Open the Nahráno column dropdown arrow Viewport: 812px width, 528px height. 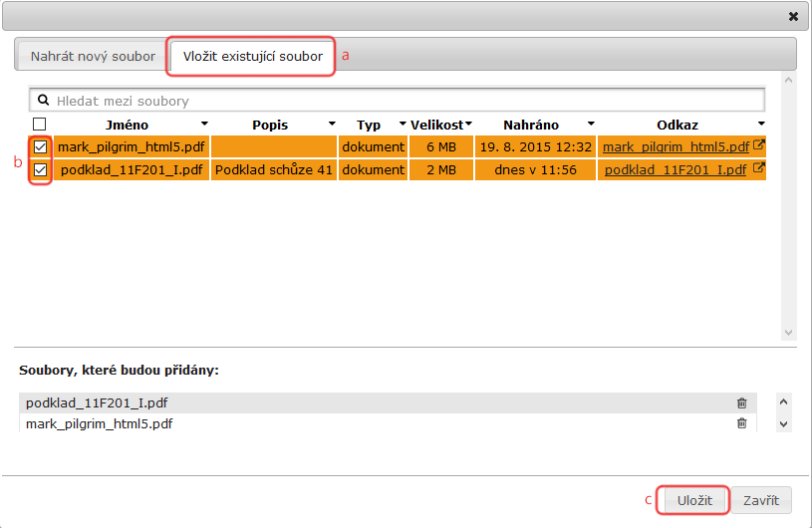coord(590,125)
